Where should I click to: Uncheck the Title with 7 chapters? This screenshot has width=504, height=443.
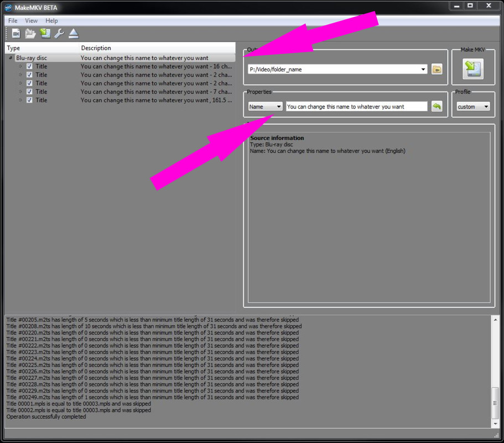(29, 92)
